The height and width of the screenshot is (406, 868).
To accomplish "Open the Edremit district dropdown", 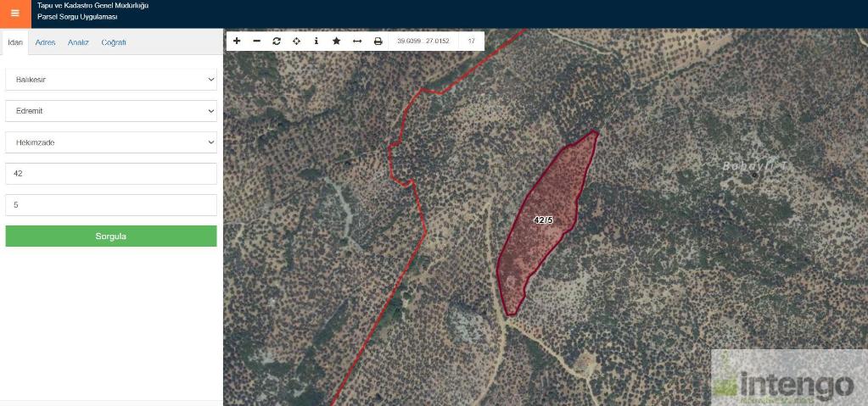I will coord(111,111).
